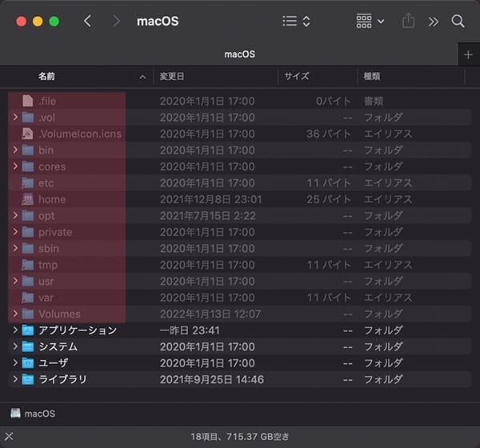
Task: Click the .VolumeIcon.icns file name
Action: point(80,134)
